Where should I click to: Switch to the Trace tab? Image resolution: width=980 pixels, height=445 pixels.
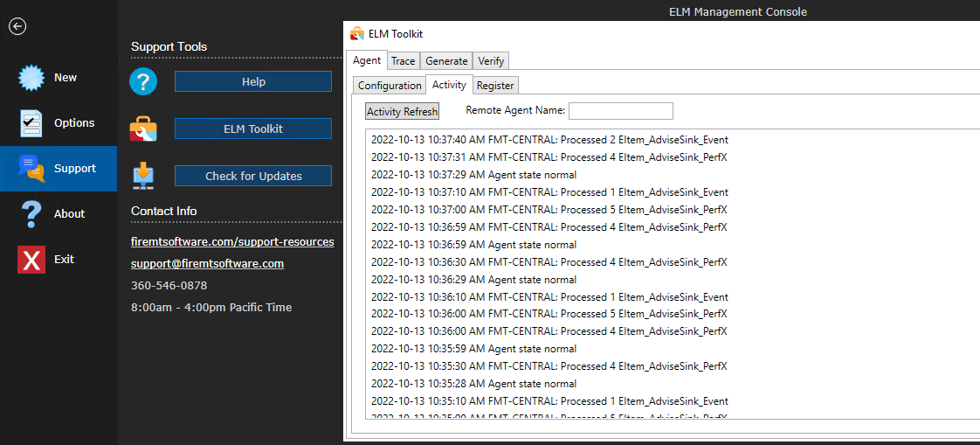404,60
